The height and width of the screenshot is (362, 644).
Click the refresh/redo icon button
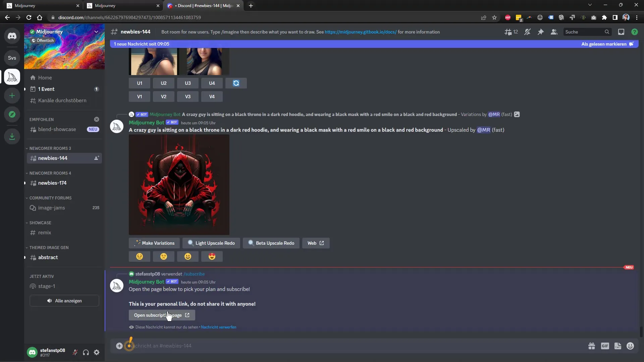236,83
